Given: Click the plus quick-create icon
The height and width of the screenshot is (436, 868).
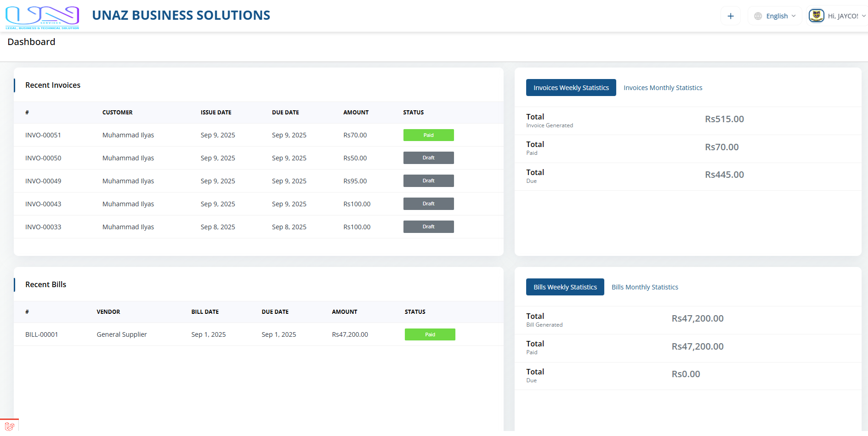Looking at the screenshot, I should [x=731, y=16].
